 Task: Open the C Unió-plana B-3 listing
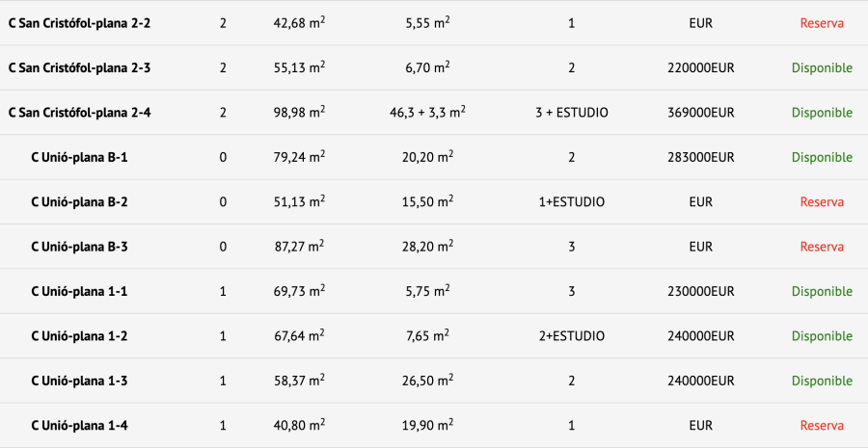[x=79, y=247]
